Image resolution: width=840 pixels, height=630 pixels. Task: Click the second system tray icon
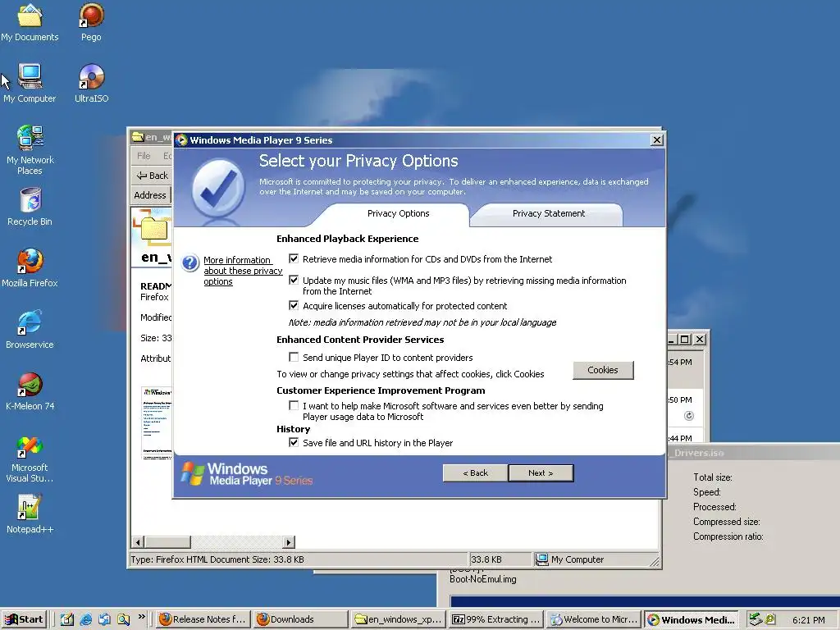click(x=770, y=619)
